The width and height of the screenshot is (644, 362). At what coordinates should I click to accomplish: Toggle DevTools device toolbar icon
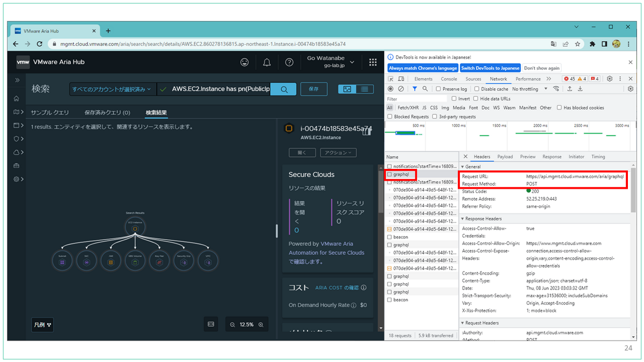coord(401,79)
